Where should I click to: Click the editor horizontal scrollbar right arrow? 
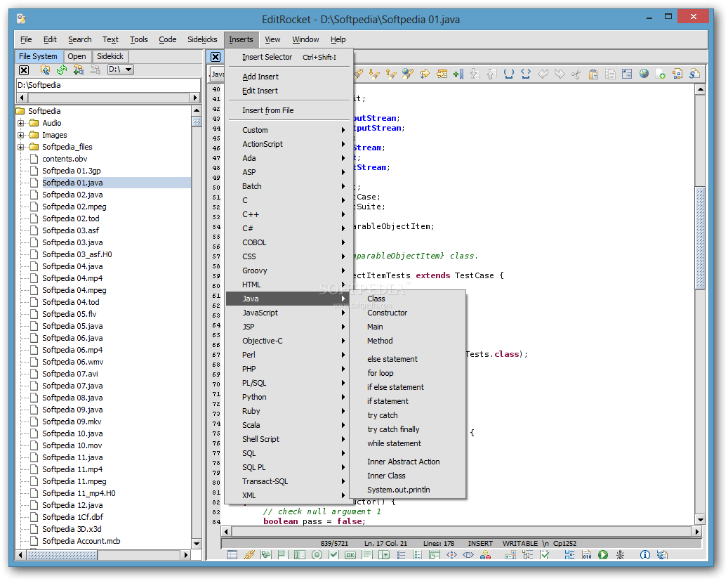pos(697,531)
